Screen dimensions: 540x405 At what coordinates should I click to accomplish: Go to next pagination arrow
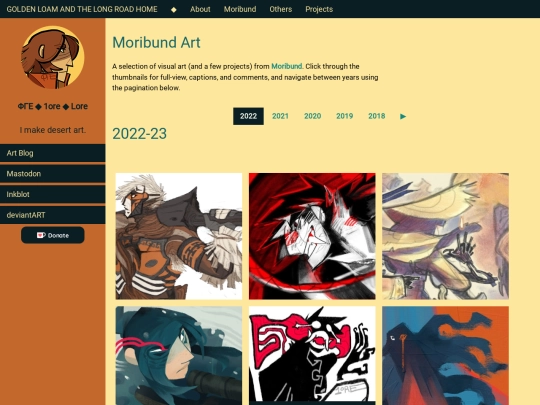click(403, 116)
